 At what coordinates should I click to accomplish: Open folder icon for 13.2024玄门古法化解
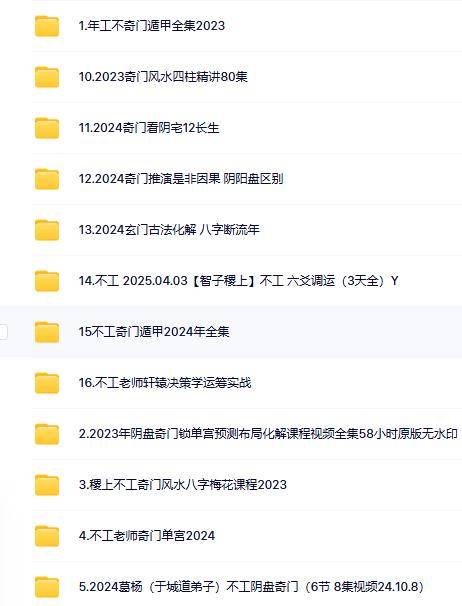[x=47, y=230]
